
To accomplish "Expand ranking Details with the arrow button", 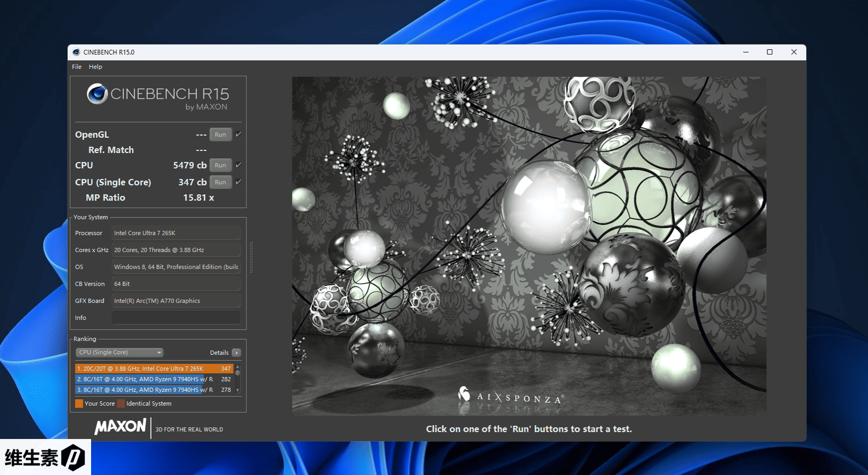I will click(237, 353).
